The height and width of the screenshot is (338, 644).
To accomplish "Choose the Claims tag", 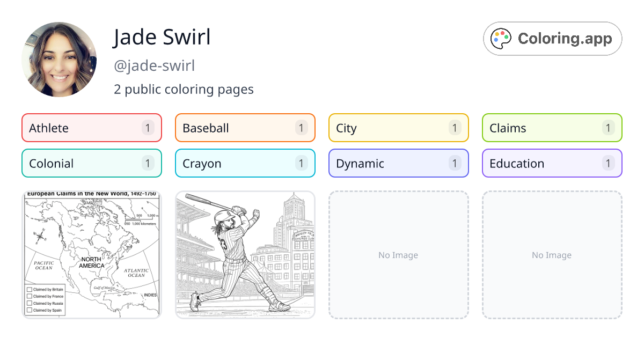I will (x=552, y=128).
